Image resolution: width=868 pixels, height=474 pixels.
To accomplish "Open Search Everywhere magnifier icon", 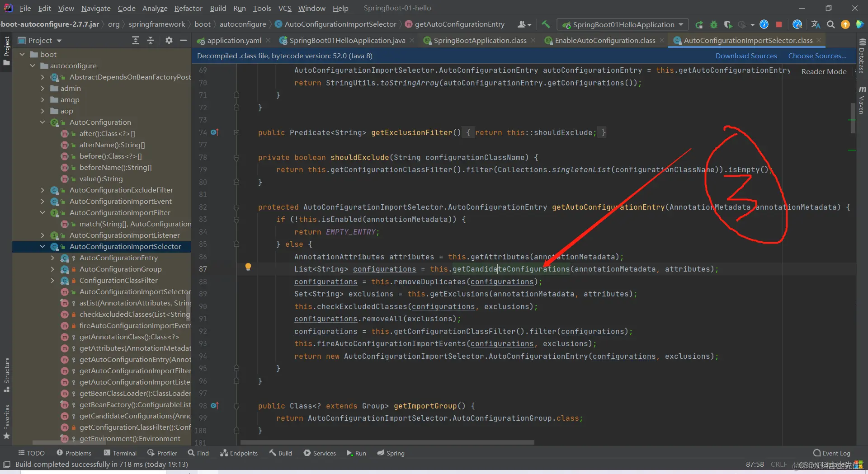I will click(831, 24).
